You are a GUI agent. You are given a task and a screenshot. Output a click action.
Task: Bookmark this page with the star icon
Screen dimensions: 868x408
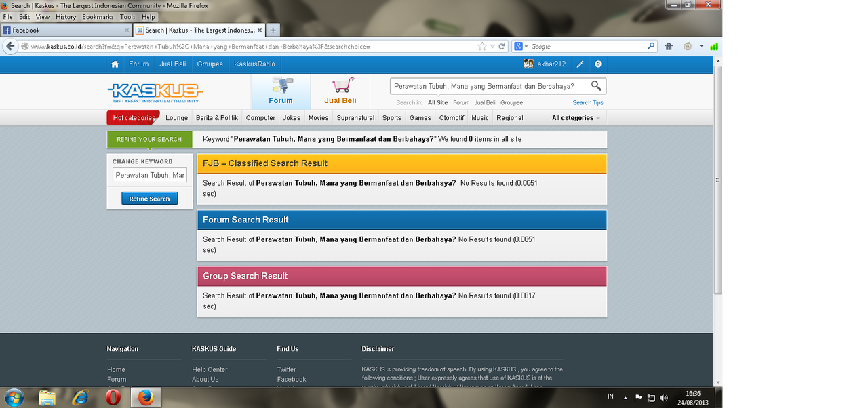(x=482, y=47)
